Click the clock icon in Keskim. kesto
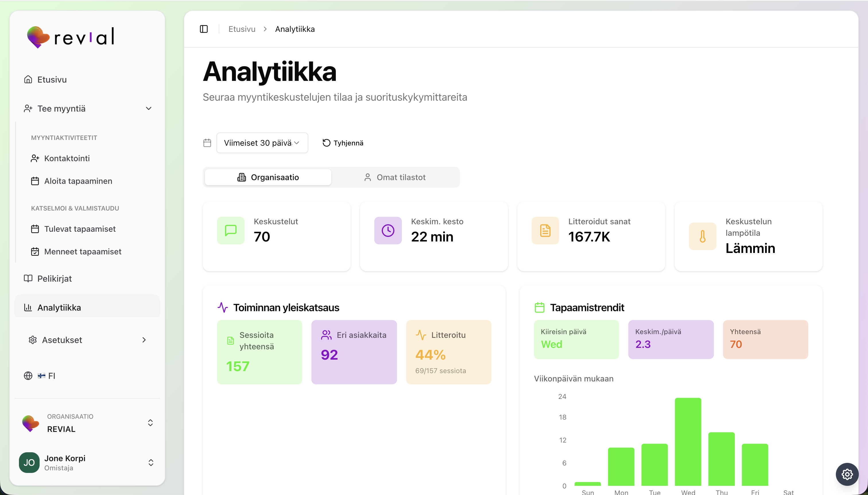Screen dimensions: 868x495 387,231
